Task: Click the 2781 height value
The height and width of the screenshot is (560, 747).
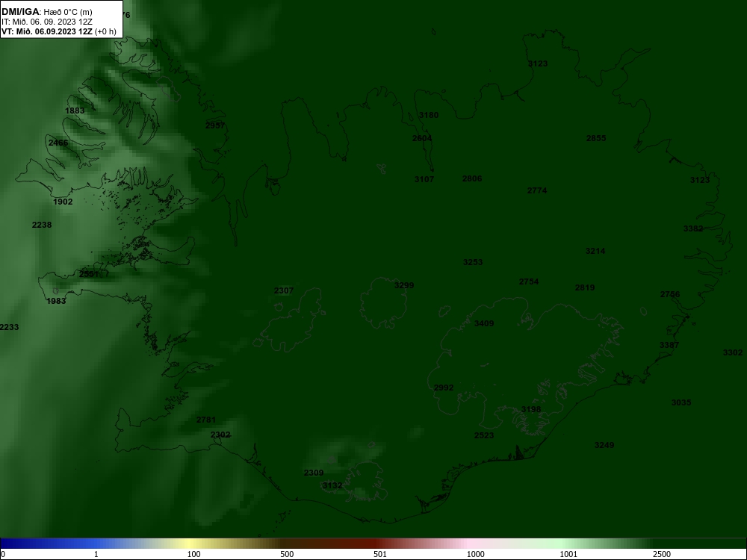Action: [206, 420]
